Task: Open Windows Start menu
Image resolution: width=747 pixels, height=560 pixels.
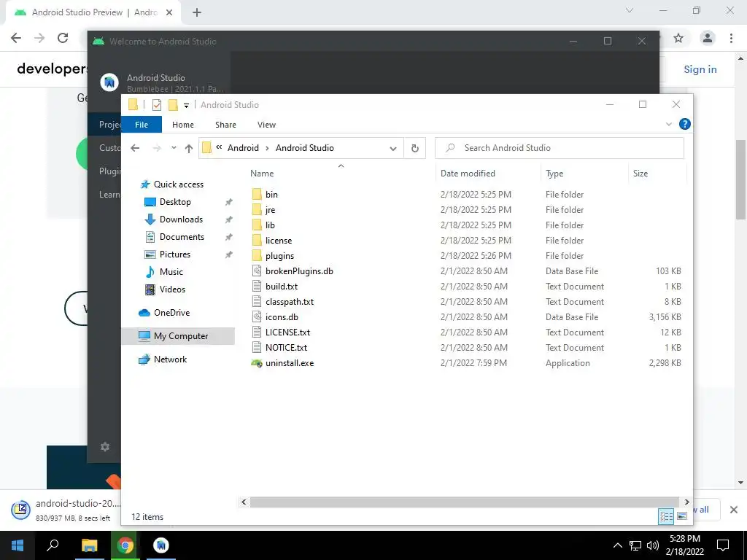Action: [18, 545]
